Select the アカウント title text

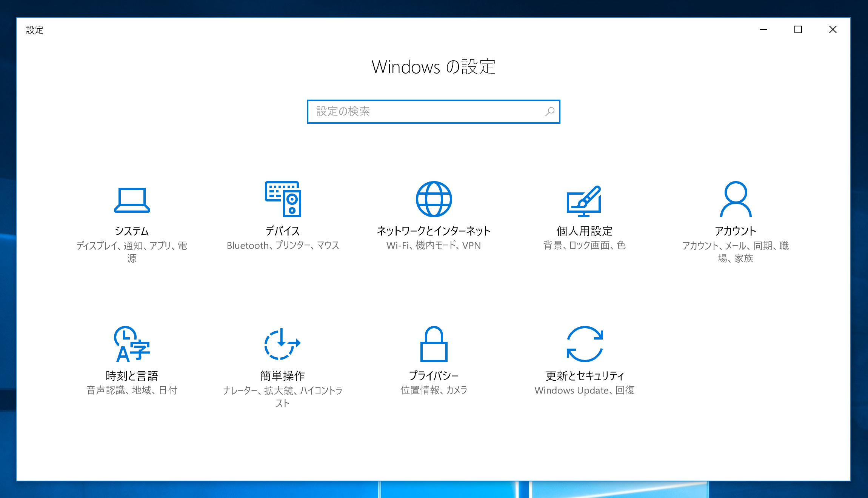point(736,231)
